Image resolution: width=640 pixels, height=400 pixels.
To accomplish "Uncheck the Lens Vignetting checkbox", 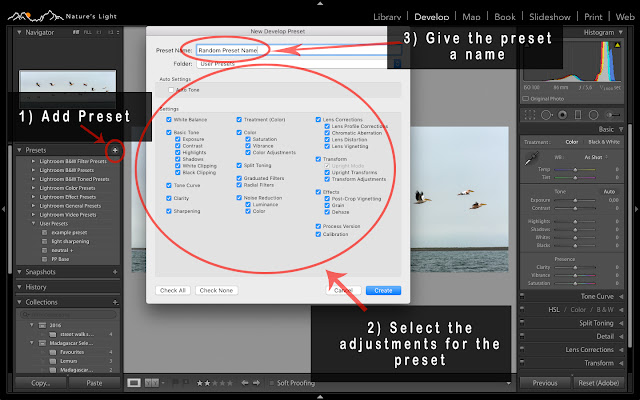I will (x=327, y=146).
